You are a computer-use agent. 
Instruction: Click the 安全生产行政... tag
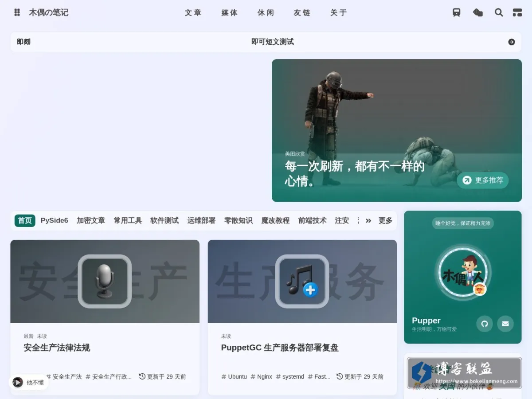point(109,376)
